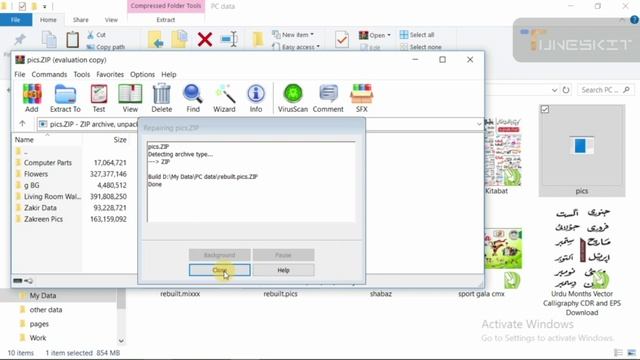The width and height of the screenshot is (640, 360).
Task: Open the Commands menu
Action: [49, 74]
